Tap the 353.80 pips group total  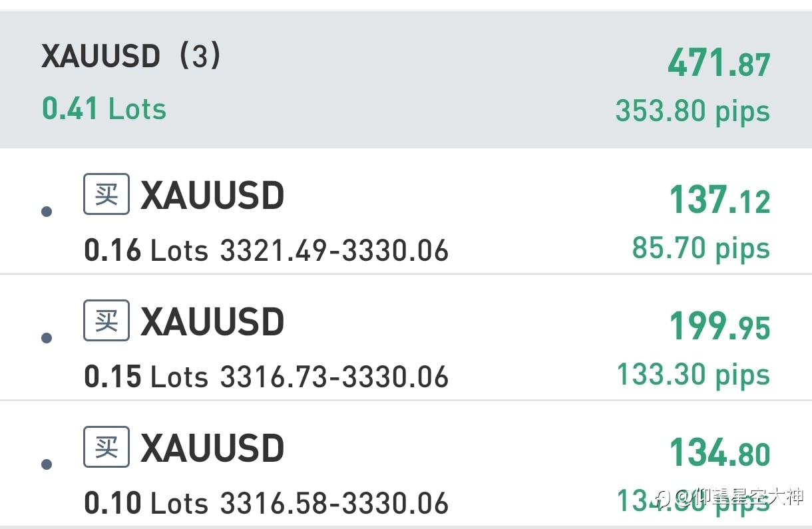point(692,110)
